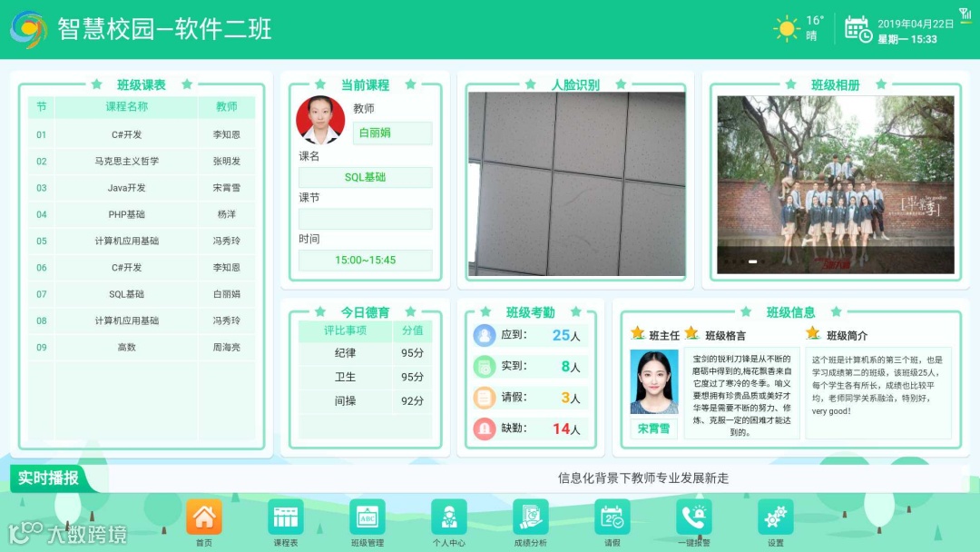Click the sunny weather icon
Image resolution: width=980 pixels, height=552 pixels.
pos(786,29)
